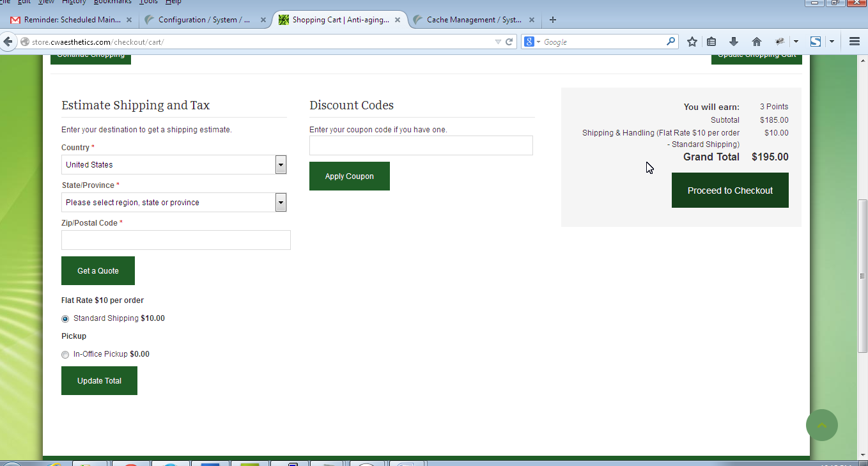
Task: Open the Downloads arrow panel
Action: [x=734, y=42]
